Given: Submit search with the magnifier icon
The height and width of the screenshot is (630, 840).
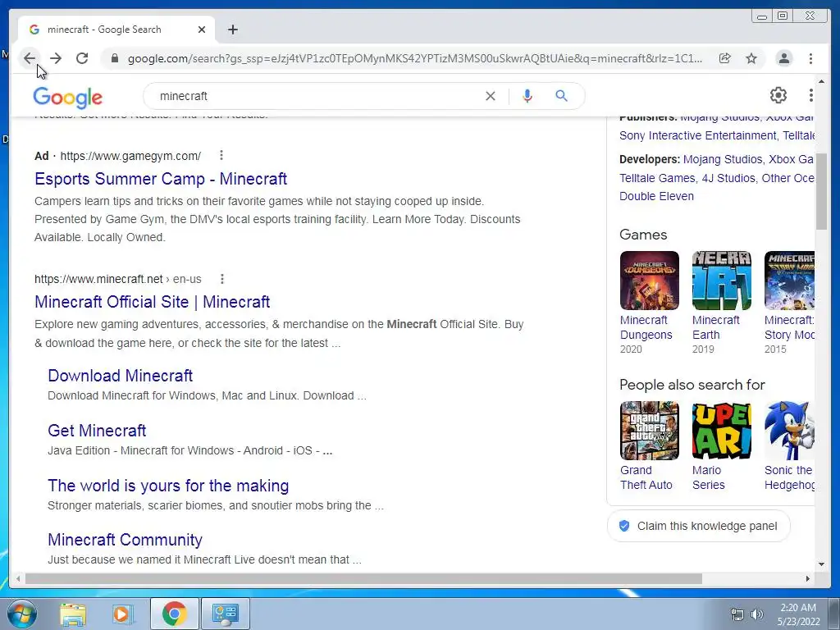Looking at the screenshot, I should point(561,96).
